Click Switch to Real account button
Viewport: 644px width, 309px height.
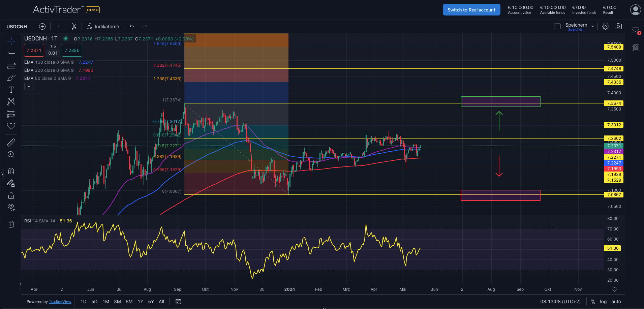471,9
